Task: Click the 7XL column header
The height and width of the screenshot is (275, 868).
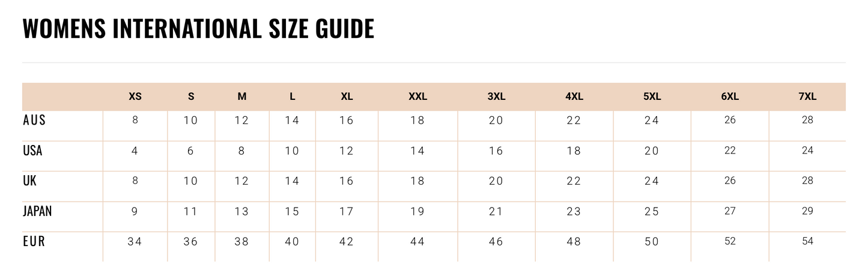Action: pos(807,96)
